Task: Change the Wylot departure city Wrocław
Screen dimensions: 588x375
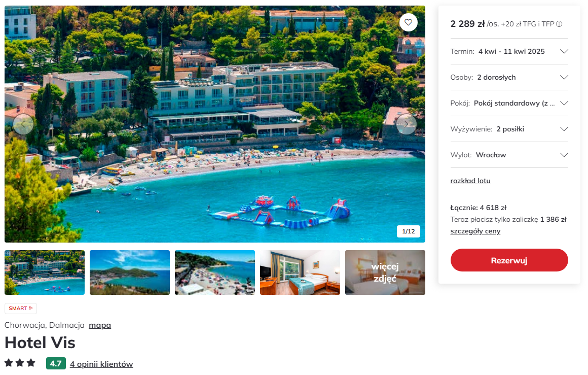Action: click(x=509, y=155)
